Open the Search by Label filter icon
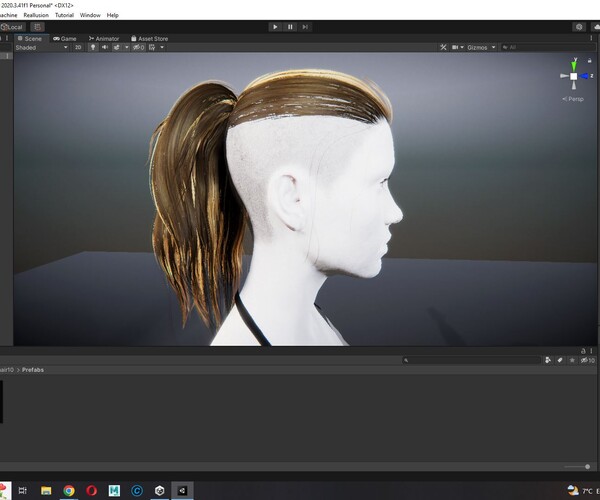The image size is (600, 500). (x=560, y=360)
